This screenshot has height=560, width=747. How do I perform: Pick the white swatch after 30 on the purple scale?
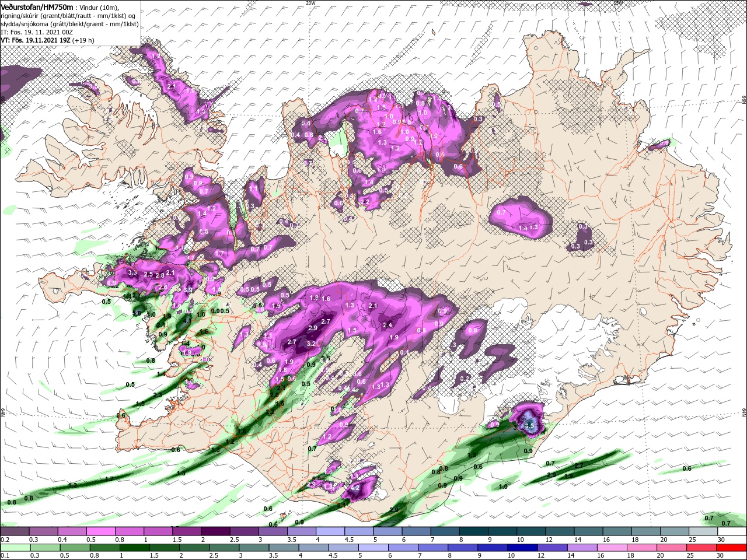[732, 531]
